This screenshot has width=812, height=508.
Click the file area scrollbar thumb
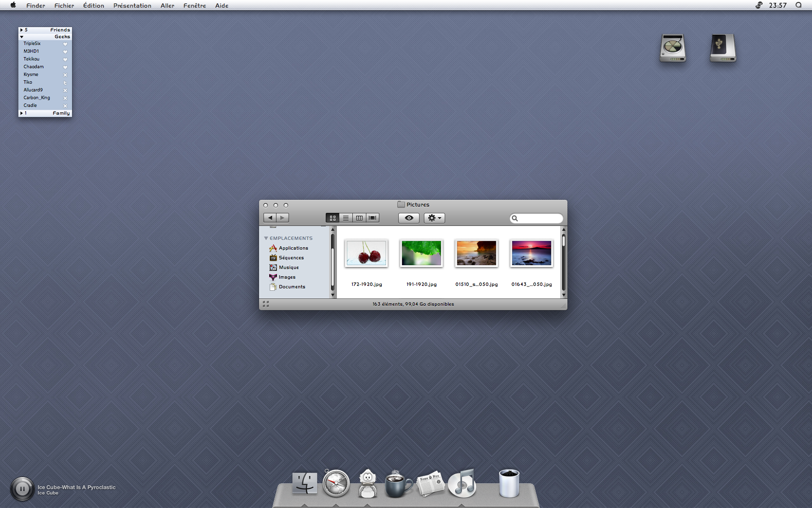pyautogui.click(x=564, y=241)
